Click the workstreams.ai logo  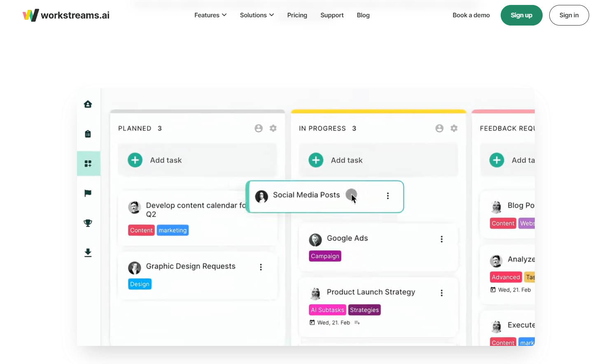click(66, 15)
